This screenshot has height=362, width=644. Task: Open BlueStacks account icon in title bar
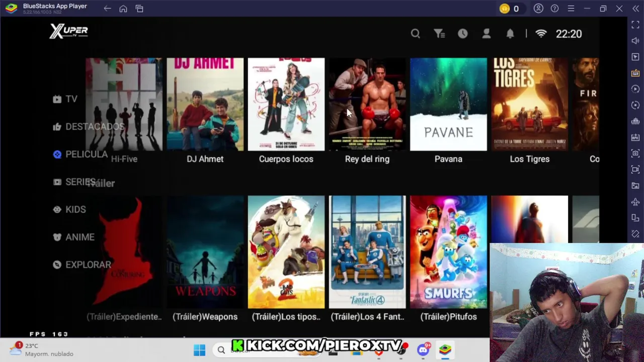(x=538, y=9)
